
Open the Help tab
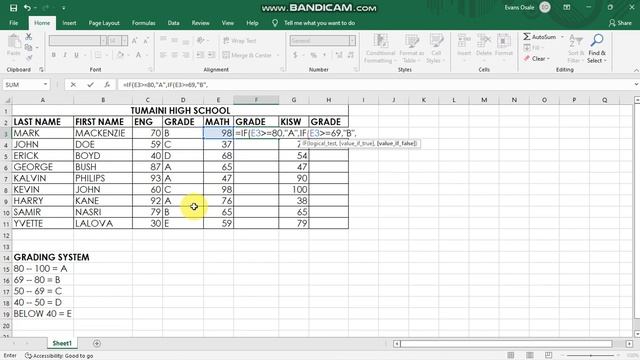click(252, 23)
